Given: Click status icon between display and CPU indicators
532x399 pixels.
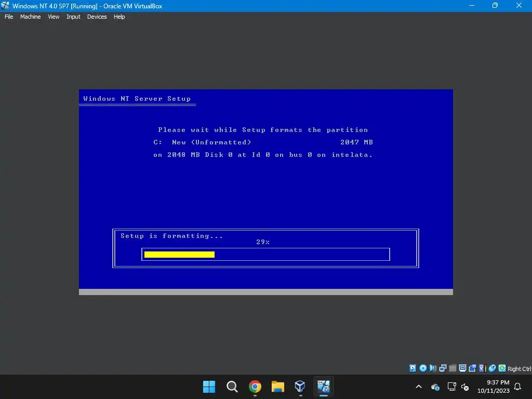Looking at the screenshot, I should 472,368.
